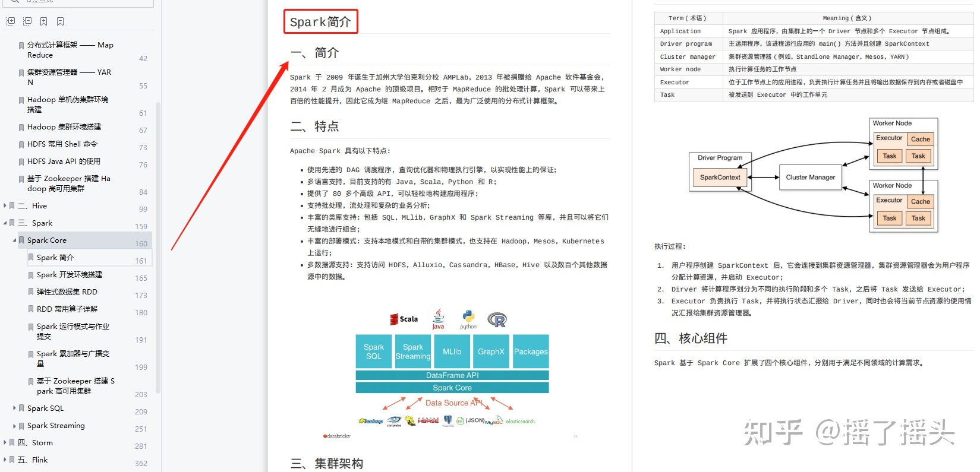Open bookmark Spark 累加器与广播变量
This screenshot has width=980, height=472.
73,359
